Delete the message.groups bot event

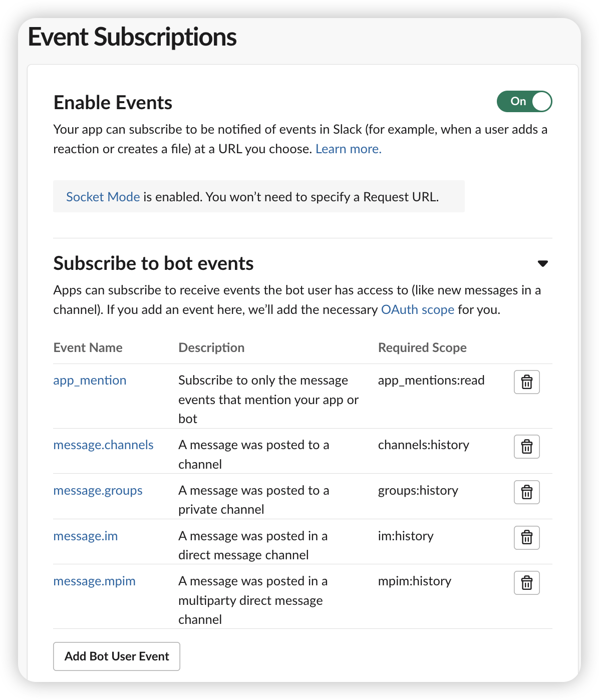(x=526, y=492)
